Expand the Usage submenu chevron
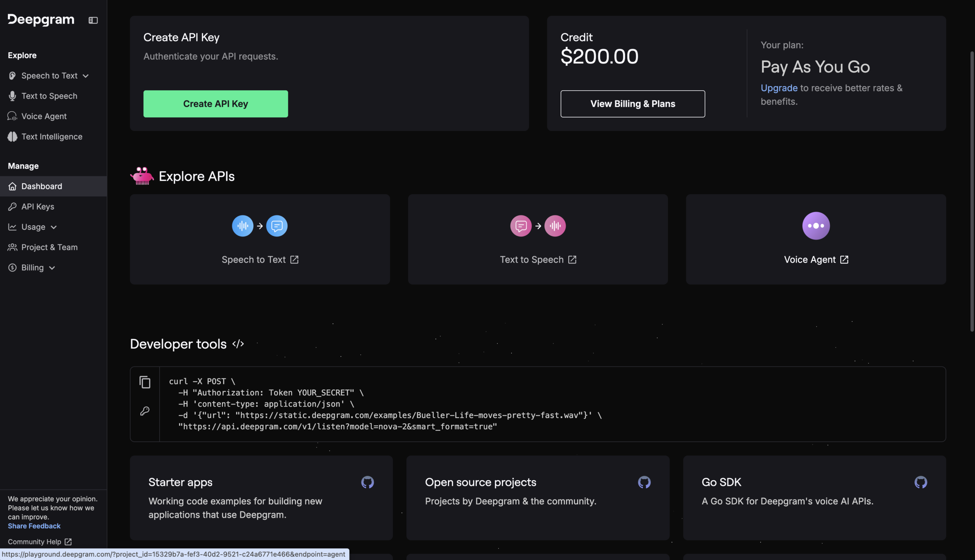975x560 pixels. 53,227
